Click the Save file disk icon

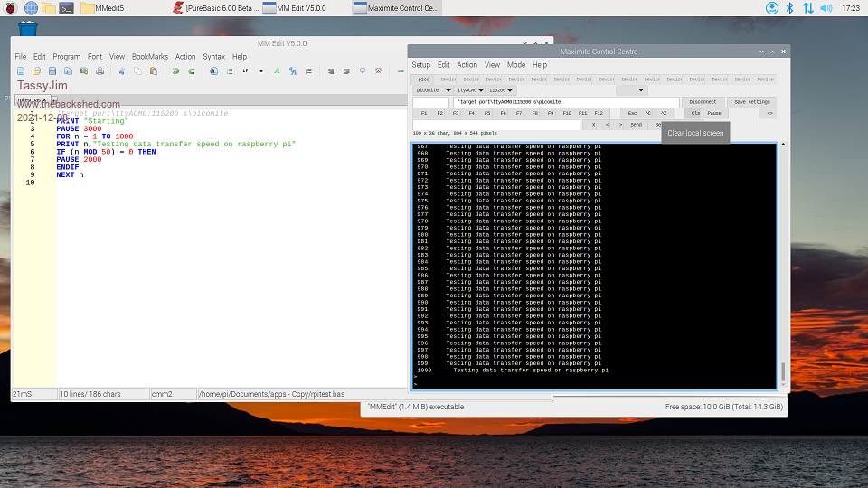click(x=53, y=70)
